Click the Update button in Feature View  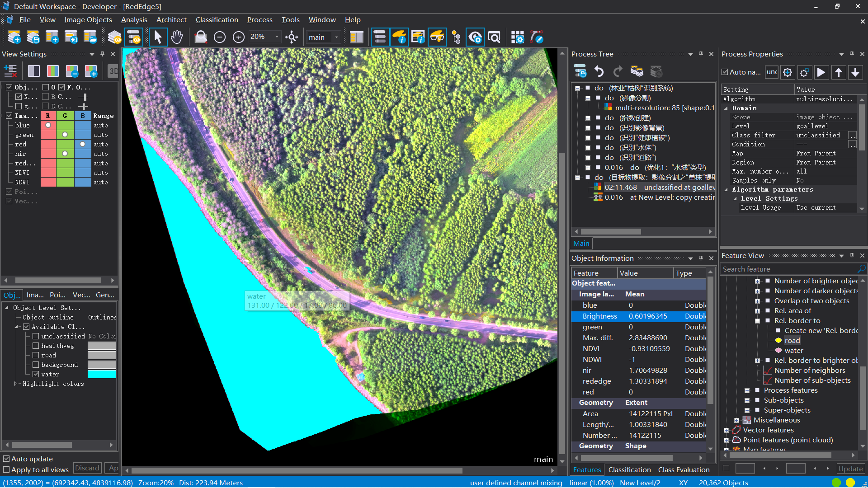[x=851, y=469]
